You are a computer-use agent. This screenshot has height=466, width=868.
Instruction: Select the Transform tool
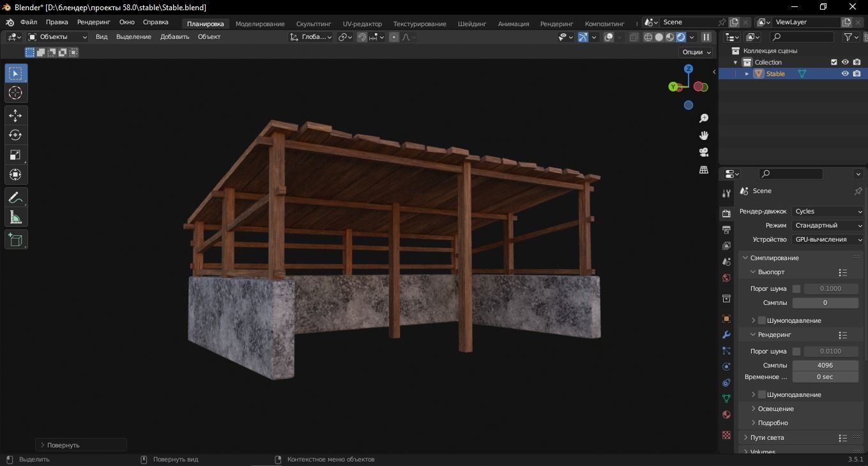(x=15, y=175)
